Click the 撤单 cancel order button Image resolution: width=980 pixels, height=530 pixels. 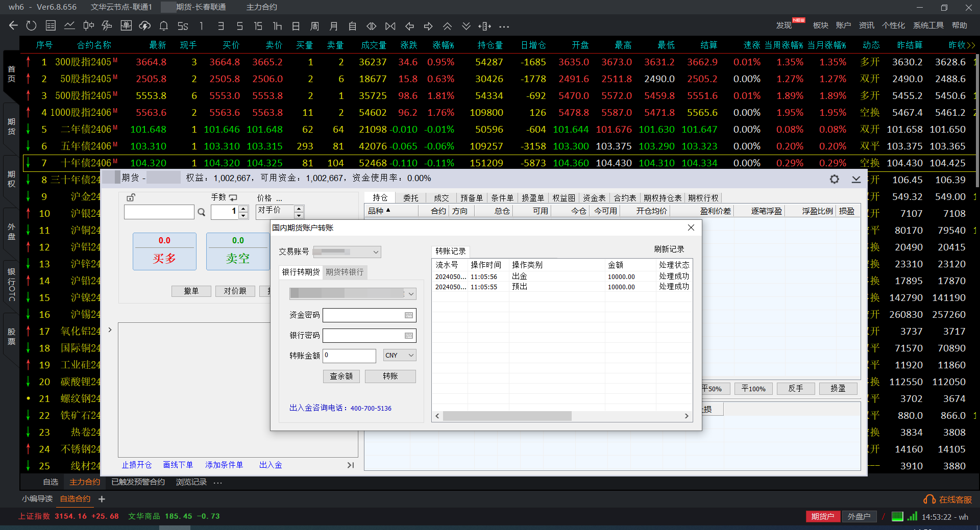coord(191,291)
